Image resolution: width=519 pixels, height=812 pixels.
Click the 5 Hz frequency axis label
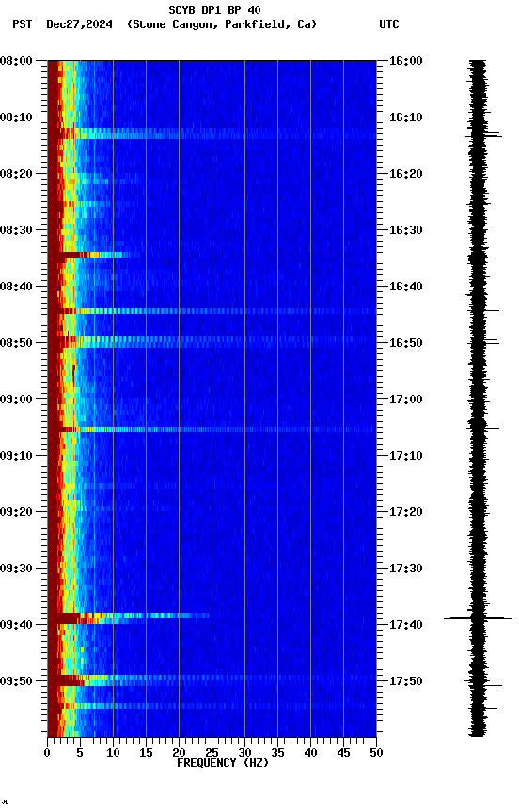[80, 753]
